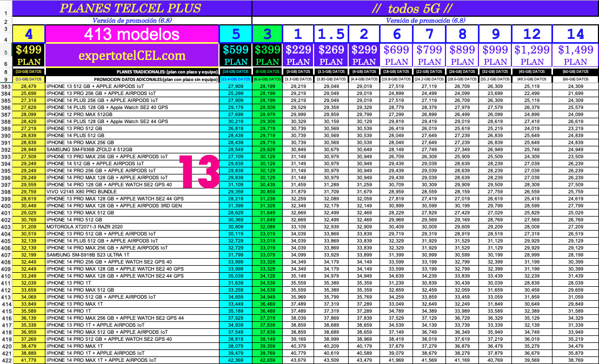
Task: Click 'IPHONE 14 PRO MAX 1T' model cell
Action: pyautogui.click(x=132, y=346)
